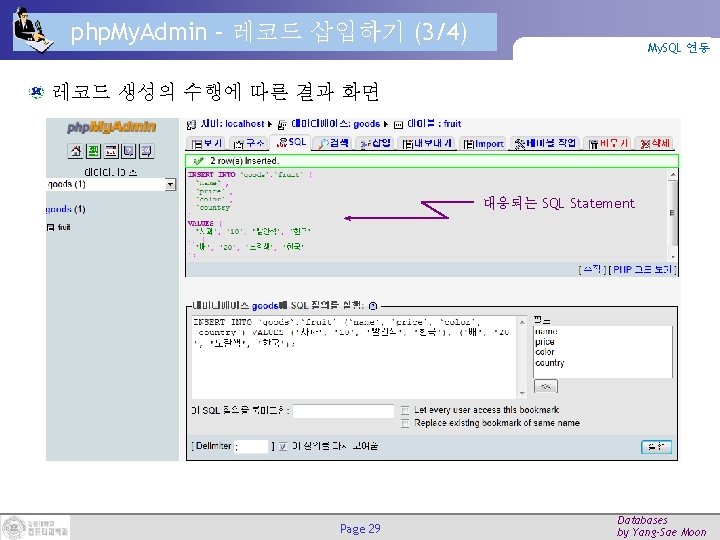720x540 pixels.
Task: Click the database icon beside goods breadcrumb
Action: coord(282,124)
